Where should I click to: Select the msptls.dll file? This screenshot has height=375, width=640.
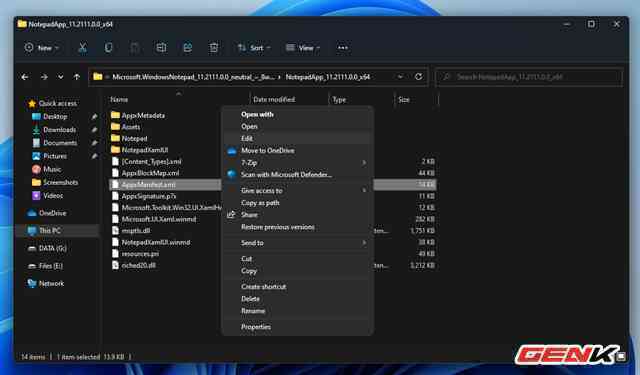[136, 231]
